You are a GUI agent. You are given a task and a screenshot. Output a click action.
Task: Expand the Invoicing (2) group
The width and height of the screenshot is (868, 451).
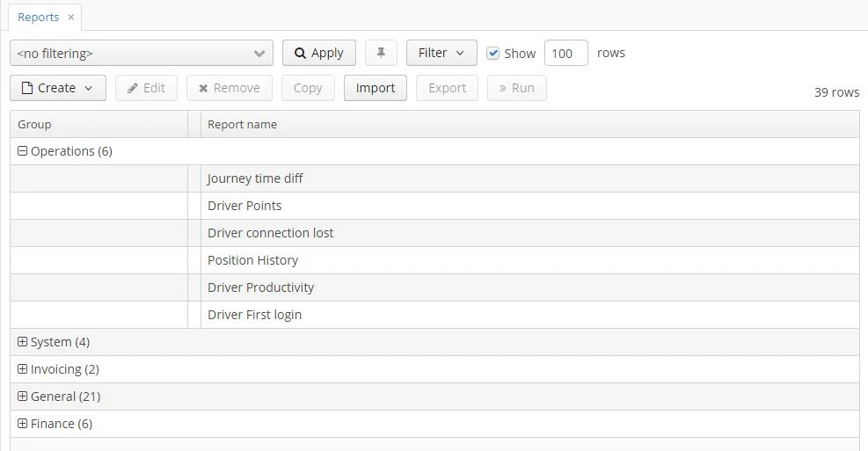22,369
